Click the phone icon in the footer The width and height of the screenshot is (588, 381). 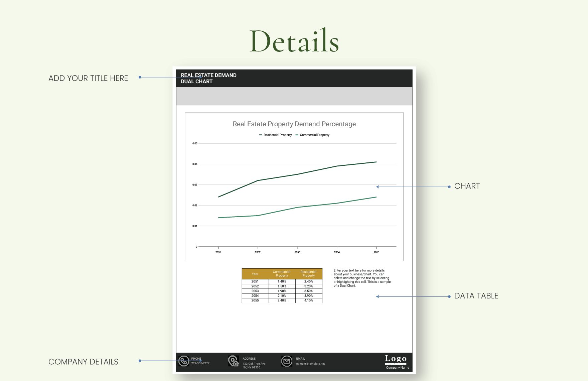coord(184,361)
